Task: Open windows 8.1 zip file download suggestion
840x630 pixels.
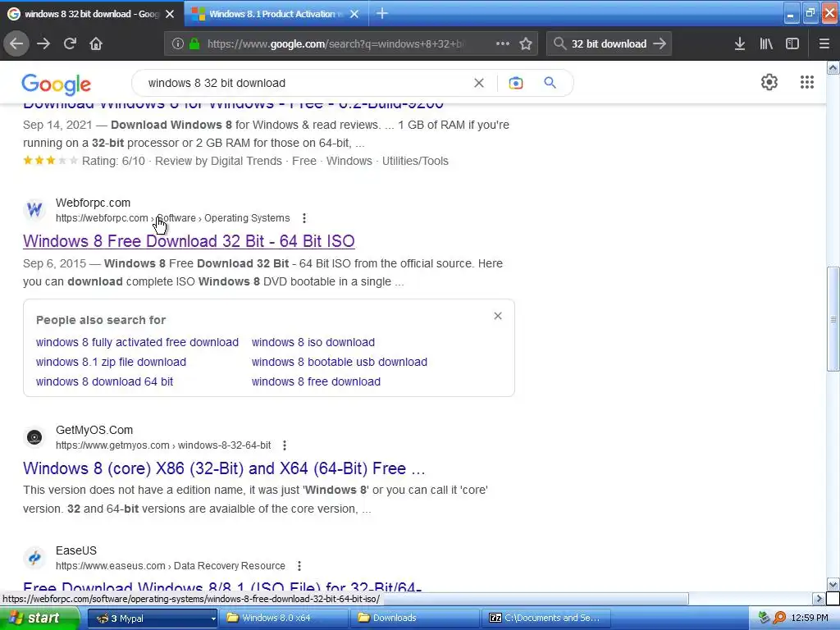Action: pyautogui.click(x=111, y=362)
